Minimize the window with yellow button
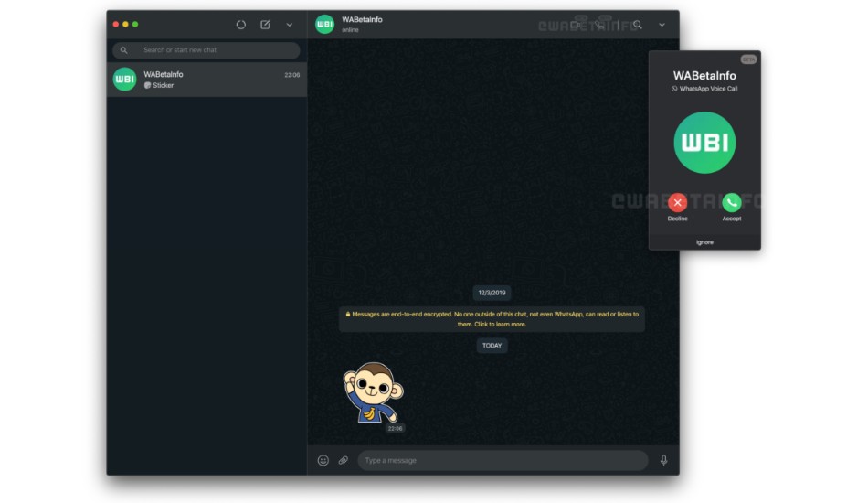Viewport: 868px width, 503px height. tap(126, 25)
